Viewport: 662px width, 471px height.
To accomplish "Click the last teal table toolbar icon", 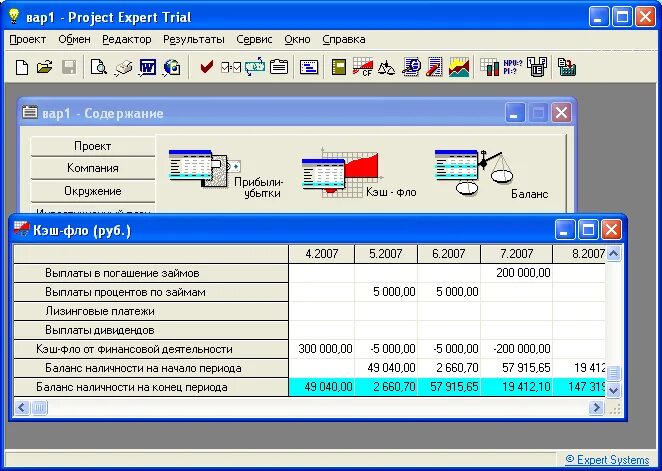I will (567, 67).
